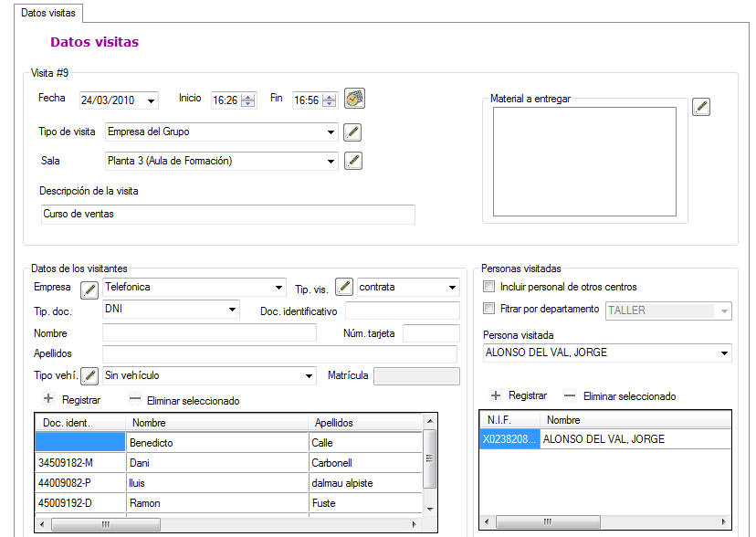This screenshot has height=537, width=756.
Task: Click the Doc. ident. column header
Action: 80,423
